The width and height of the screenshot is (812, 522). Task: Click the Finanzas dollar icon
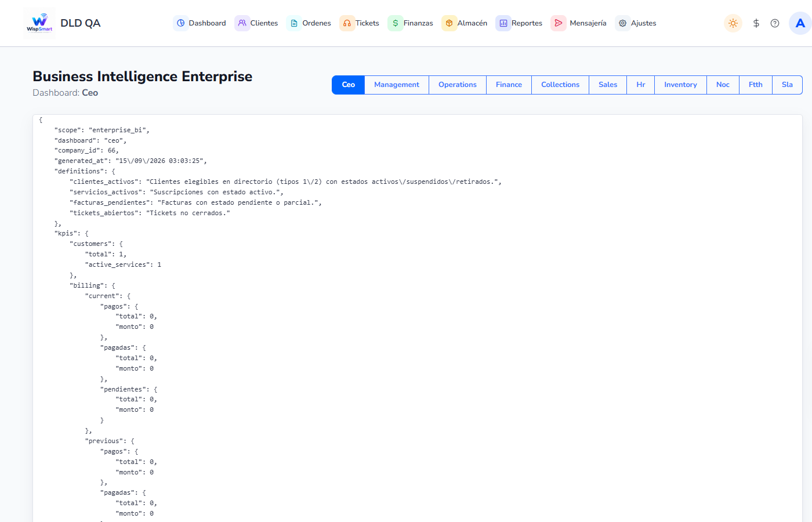[395, 23]
